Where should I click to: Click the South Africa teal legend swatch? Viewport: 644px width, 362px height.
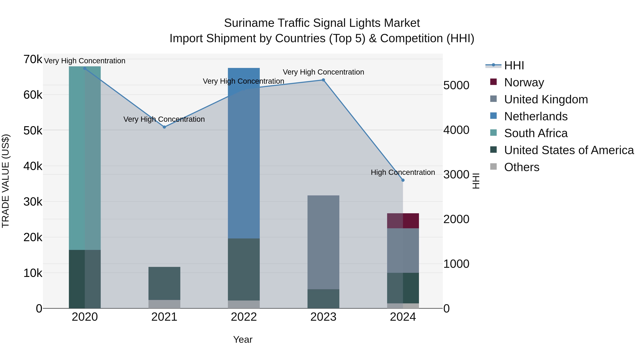pyautogui.click(x=494, y=132)
